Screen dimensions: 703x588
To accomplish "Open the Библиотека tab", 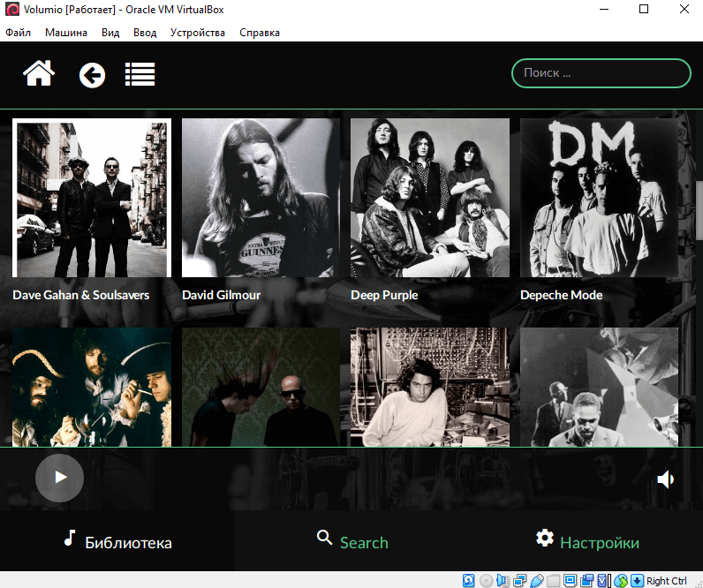I will coord(117,541).
